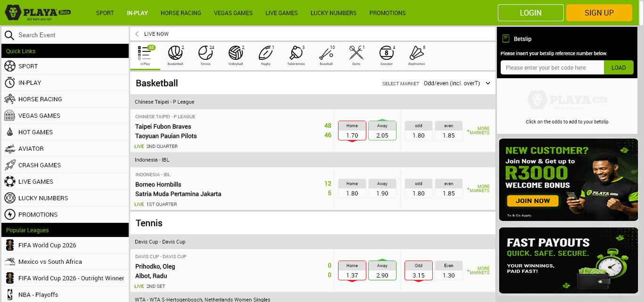
Task: Open NBA - Playoffs popular league
Action: click(x=65, y=294)
